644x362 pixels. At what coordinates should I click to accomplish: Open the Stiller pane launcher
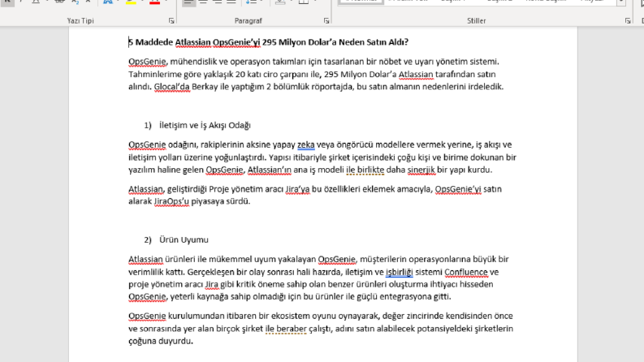click(x=628, y=20)
